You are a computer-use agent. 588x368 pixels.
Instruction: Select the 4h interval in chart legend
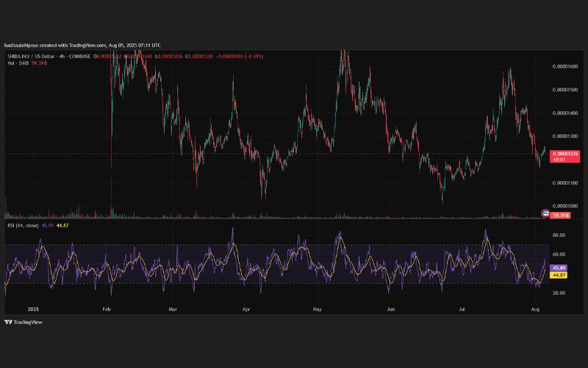click(62, 57)
